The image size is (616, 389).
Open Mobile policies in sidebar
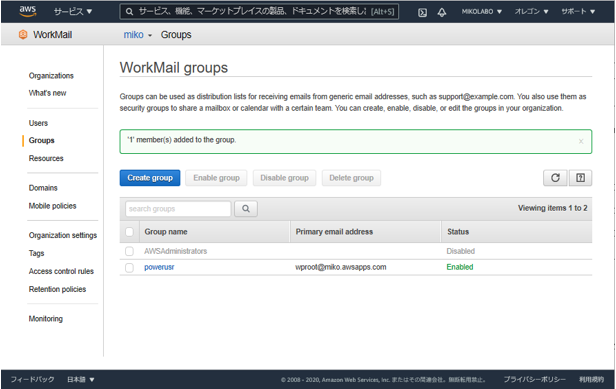(52, 206)
